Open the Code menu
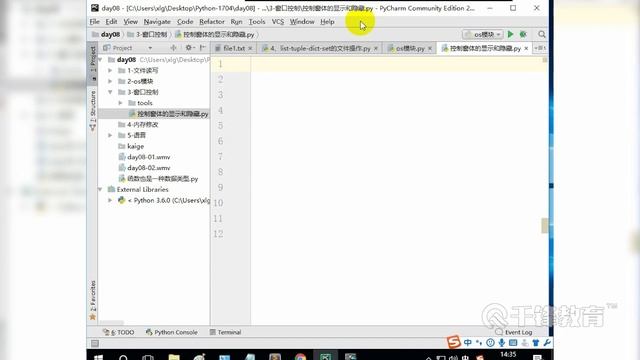640x360 pixels. (x=185, y=22)
